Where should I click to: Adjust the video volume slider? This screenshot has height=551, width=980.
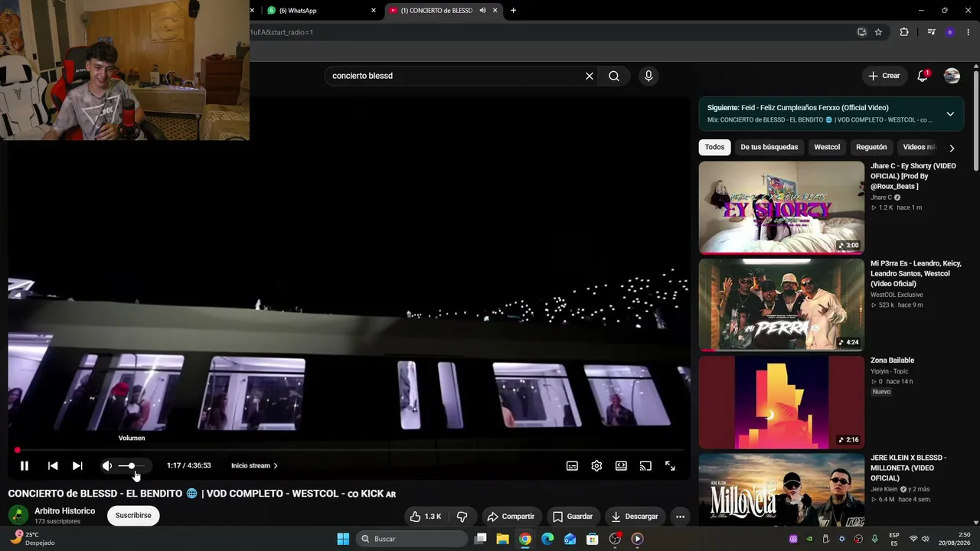point(131,465)
